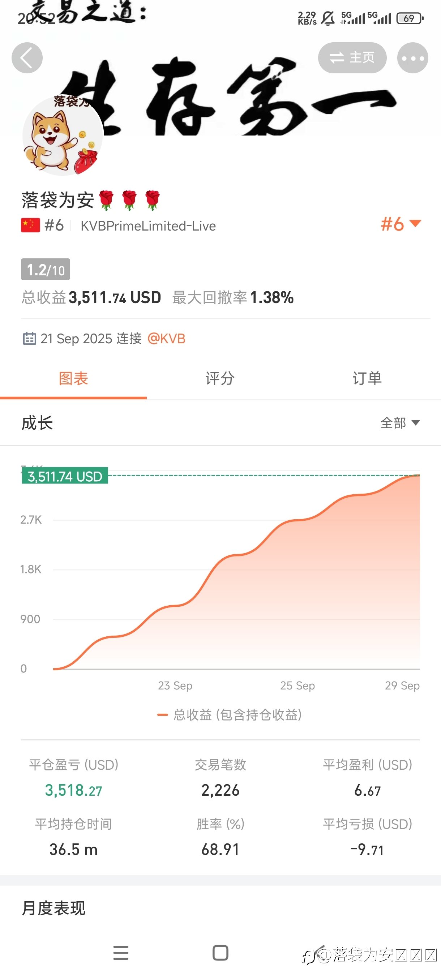Viewport: 441px width, 980px height.
Task: Toggle the 总收益 chart legend series
Action: 230,715
